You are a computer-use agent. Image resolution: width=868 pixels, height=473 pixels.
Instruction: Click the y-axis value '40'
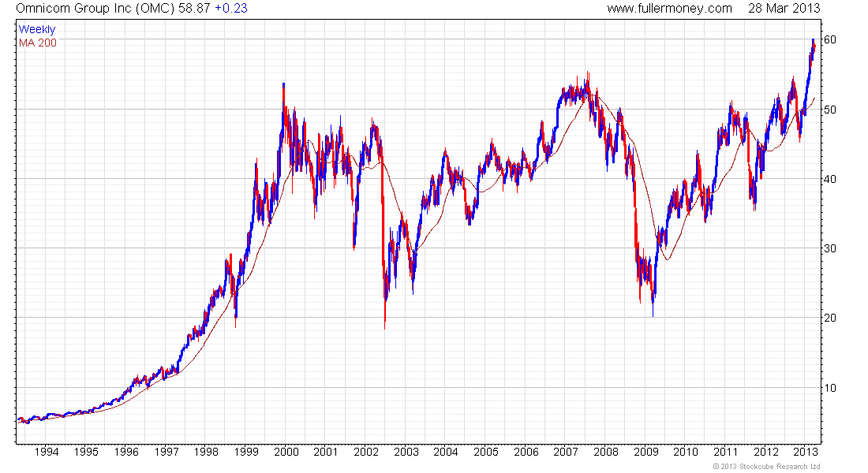[x=830, y=179]
